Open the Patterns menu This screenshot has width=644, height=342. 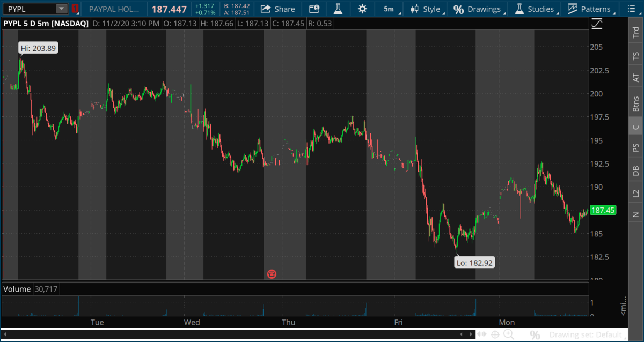click(x=589, y=9)
